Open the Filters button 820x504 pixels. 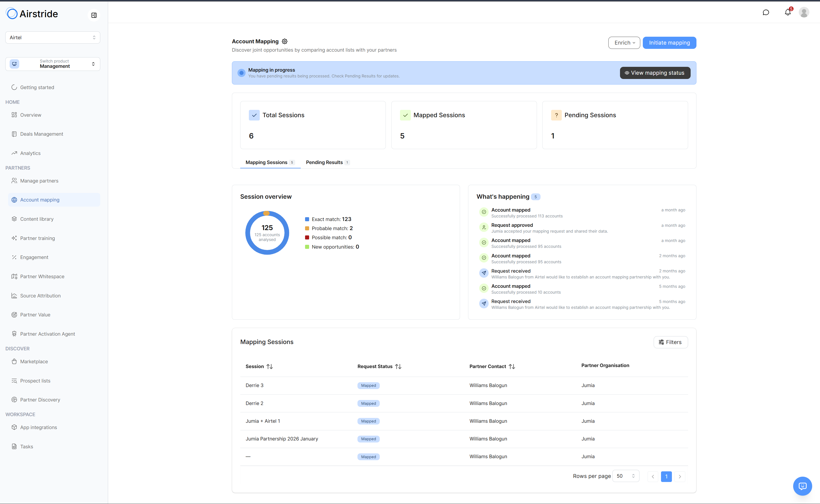[670, 342]
